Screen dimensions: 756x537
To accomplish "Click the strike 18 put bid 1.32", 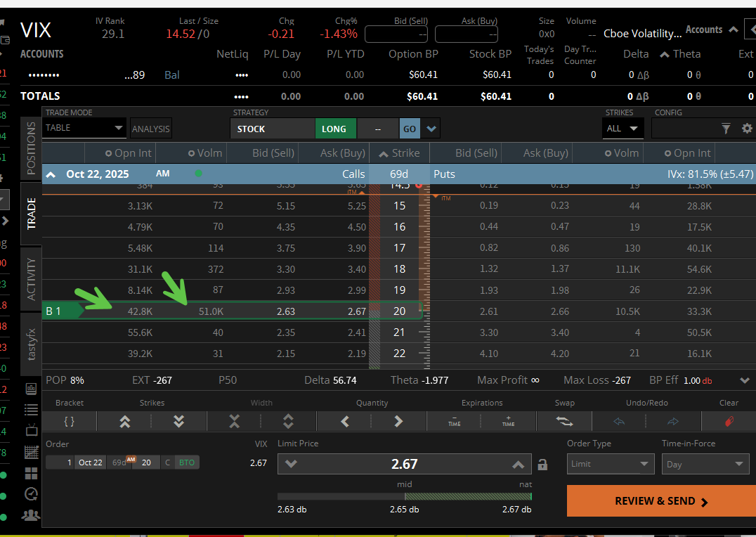I will click(x=489, y=268).
